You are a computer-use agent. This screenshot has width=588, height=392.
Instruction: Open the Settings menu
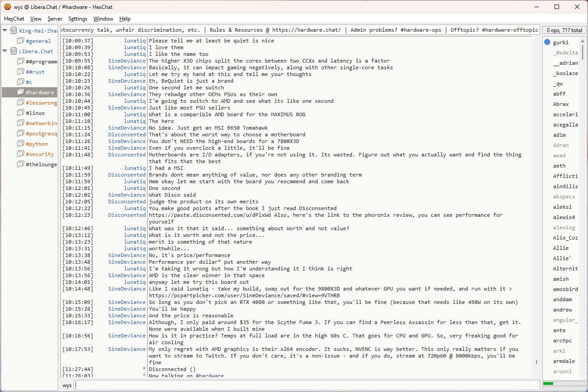[x=78, y=19]
